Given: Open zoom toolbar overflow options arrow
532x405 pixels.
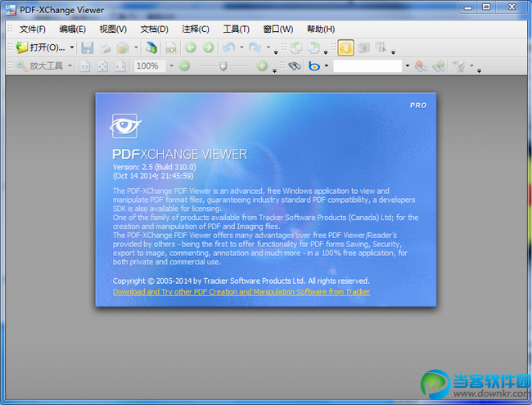Looking at the screenshot, I should click(x=274, y=71).
